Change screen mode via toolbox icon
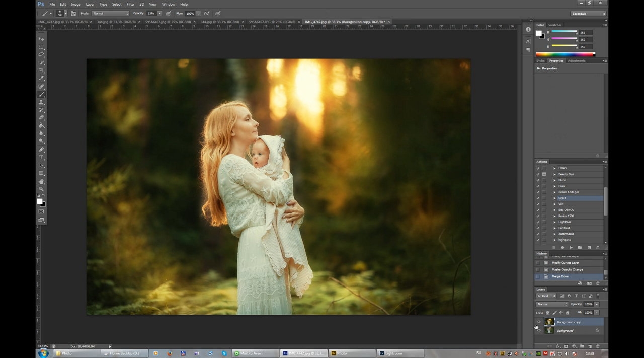 tap(41, 220)
